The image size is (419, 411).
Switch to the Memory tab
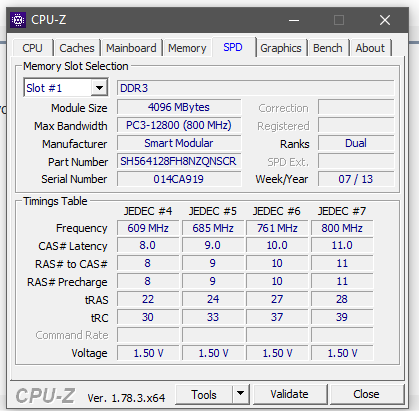point(187,48)
